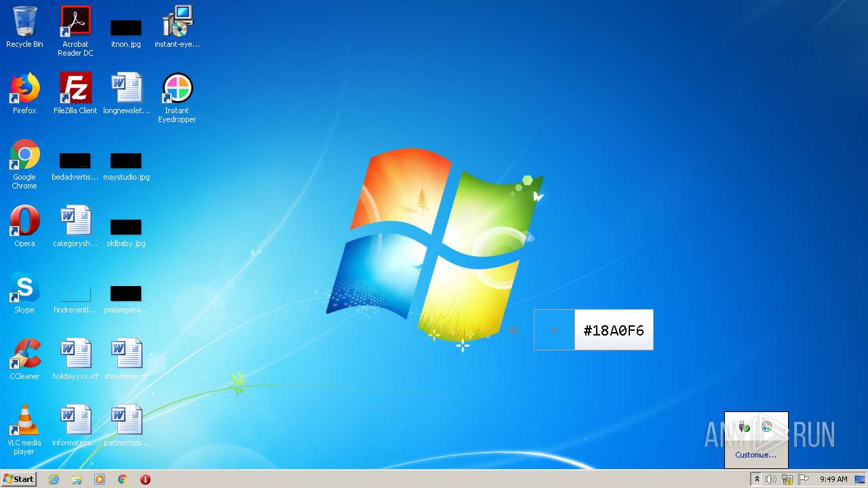This screenshot has width=868, height=488.
Task: Launch Chrome from the taskbar
Action: pyautogui.click(x=123, y=479)
